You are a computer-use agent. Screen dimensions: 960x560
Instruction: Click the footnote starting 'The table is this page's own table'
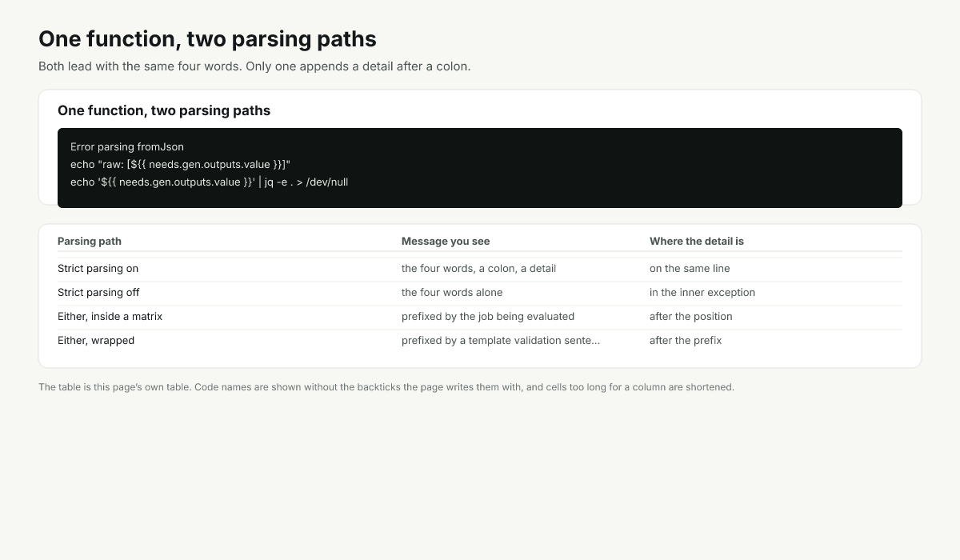(386, 387)
